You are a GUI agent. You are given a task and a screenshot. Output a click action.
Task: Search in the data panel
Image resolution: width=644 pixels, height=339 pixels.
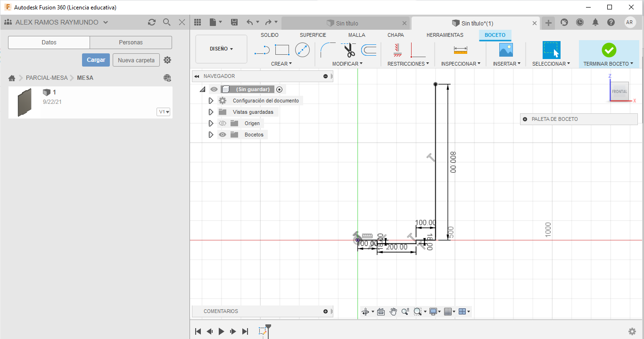[167, 22]
